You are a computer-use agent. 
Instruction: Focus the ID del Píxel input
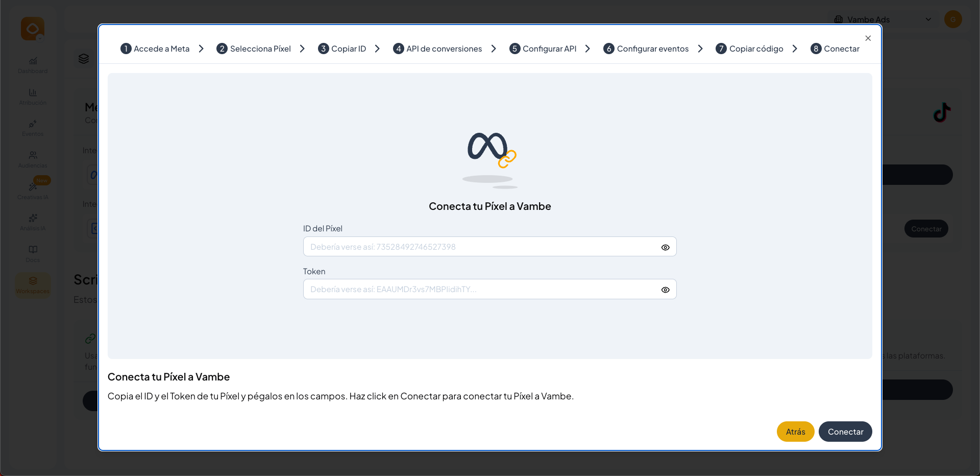pos(480,247)
